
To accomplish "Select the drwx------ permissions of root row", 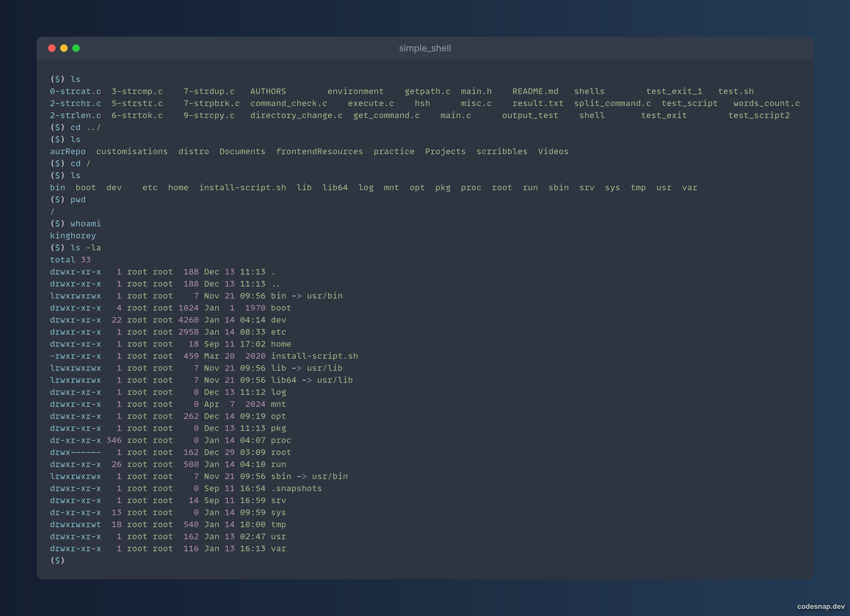I will [x=75, y=452].
